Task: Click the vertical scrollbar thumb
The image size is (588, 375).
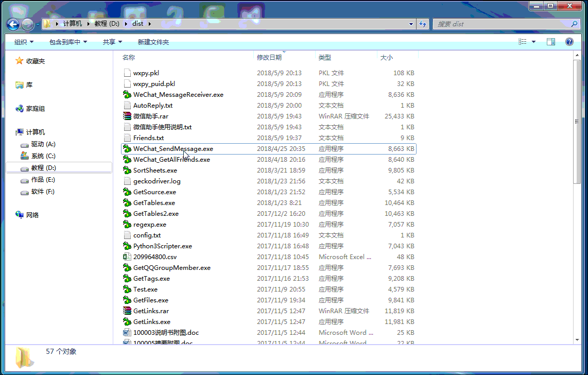Action: [x=577, y=122]
